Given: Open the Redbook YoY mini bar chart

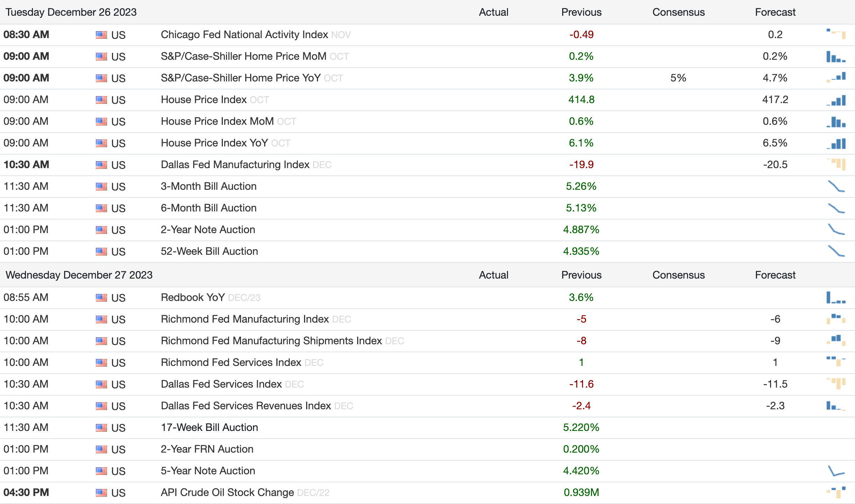Looking at the screenshot, I should [836, 297].
